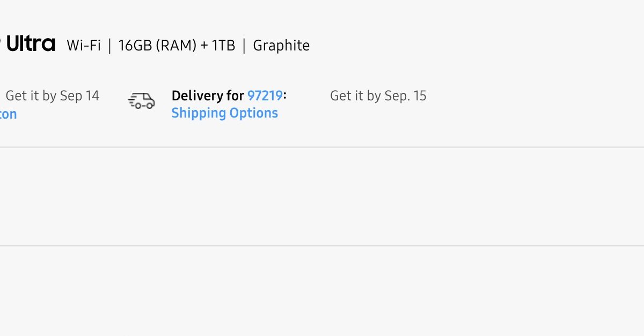Click empty section between the two dividers

point(322,196)
